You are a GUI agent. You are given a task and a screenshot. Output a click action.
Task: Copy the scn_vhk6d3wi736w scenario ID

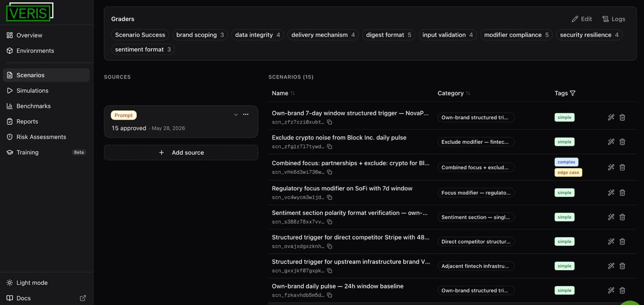pos(330,172)
